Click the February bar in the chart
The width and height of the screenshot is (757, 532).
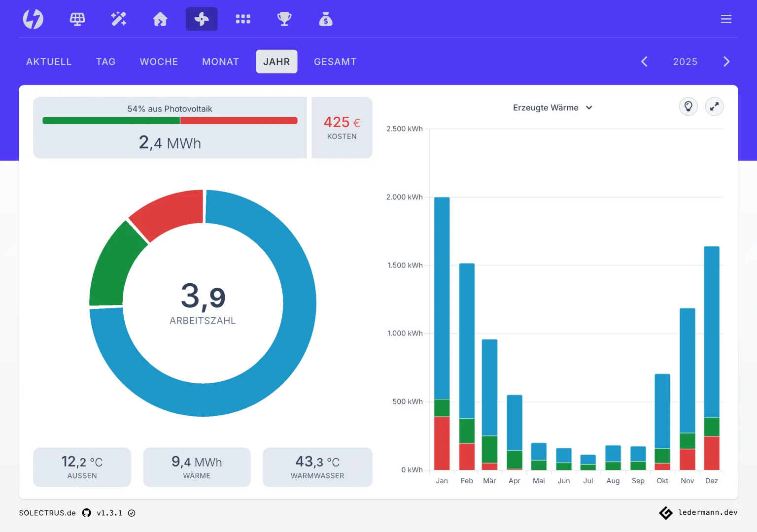pyautogui.click(x=467, y=366)
